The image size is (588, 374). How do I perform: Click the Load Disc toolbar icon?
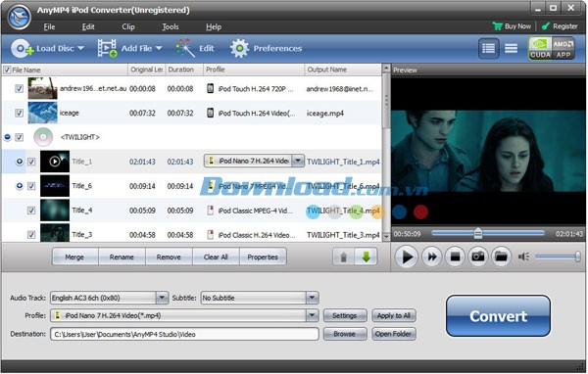pos(22,48)
